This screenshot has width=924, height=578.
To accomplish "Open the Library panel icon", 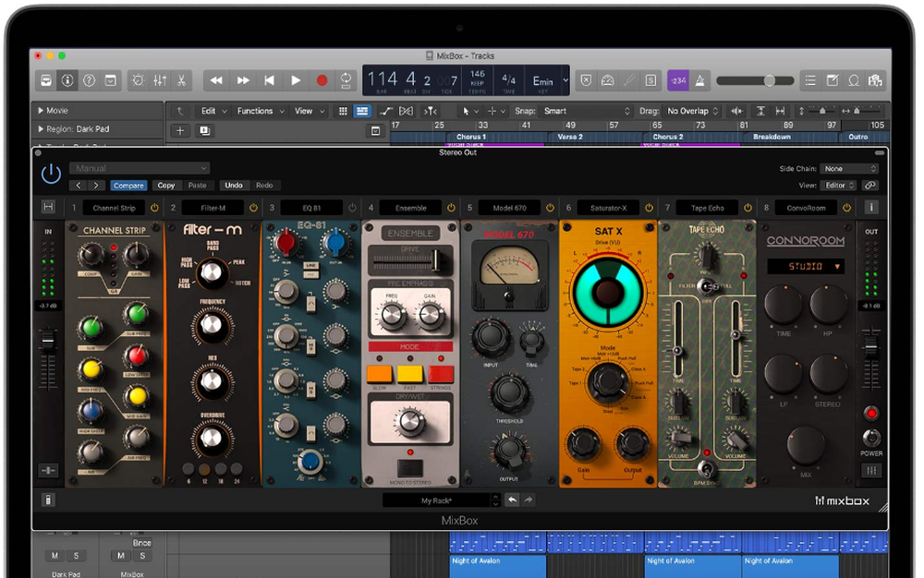I will tap(46, 80).
